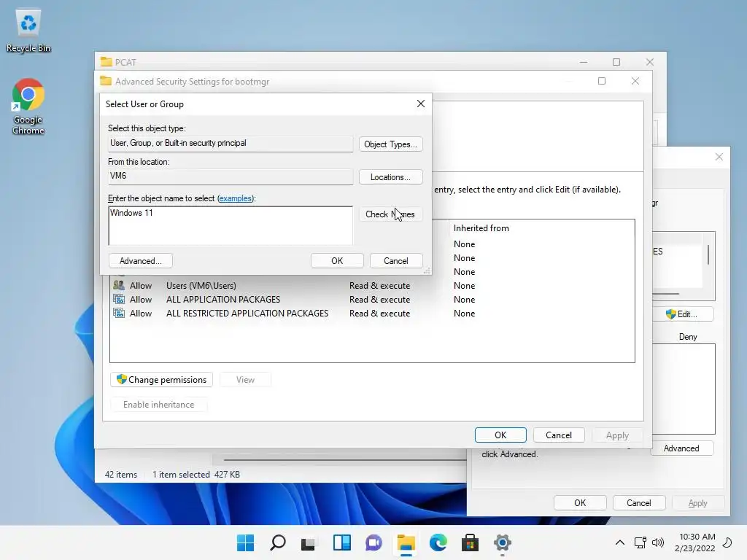Click the VM6 location field

tap(231, 176)
